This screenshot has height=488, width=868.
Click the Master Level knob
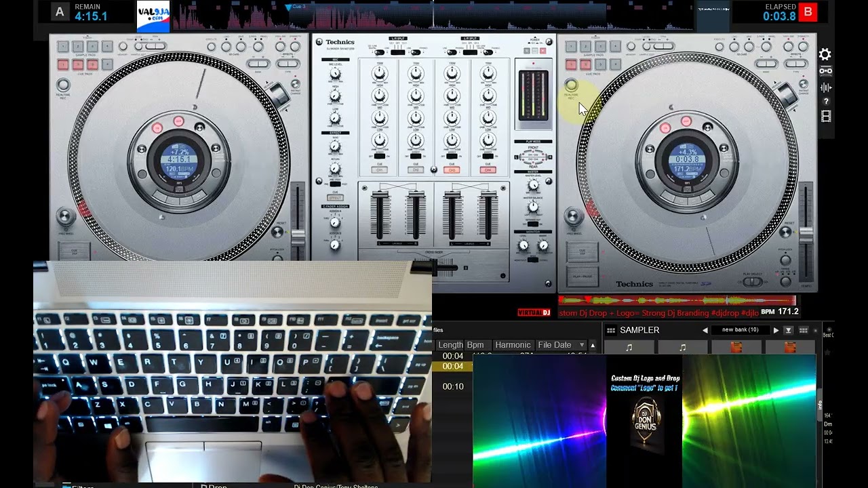(533, 184)
